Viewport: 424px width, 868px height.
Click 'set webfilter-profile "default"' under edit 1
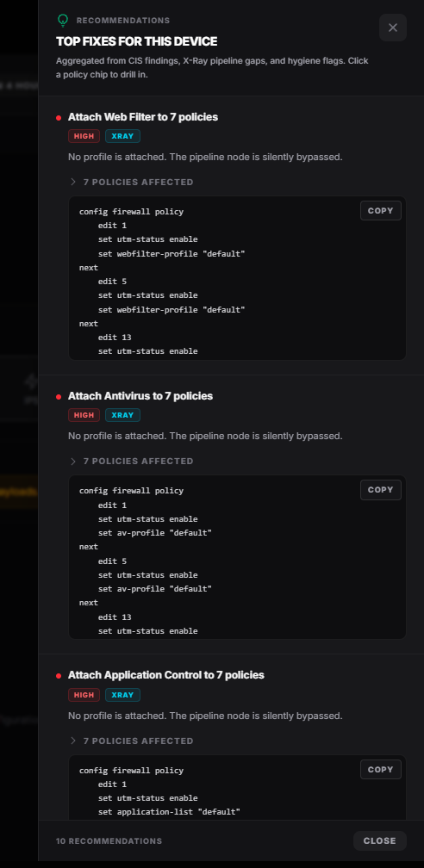coord(171,253)
